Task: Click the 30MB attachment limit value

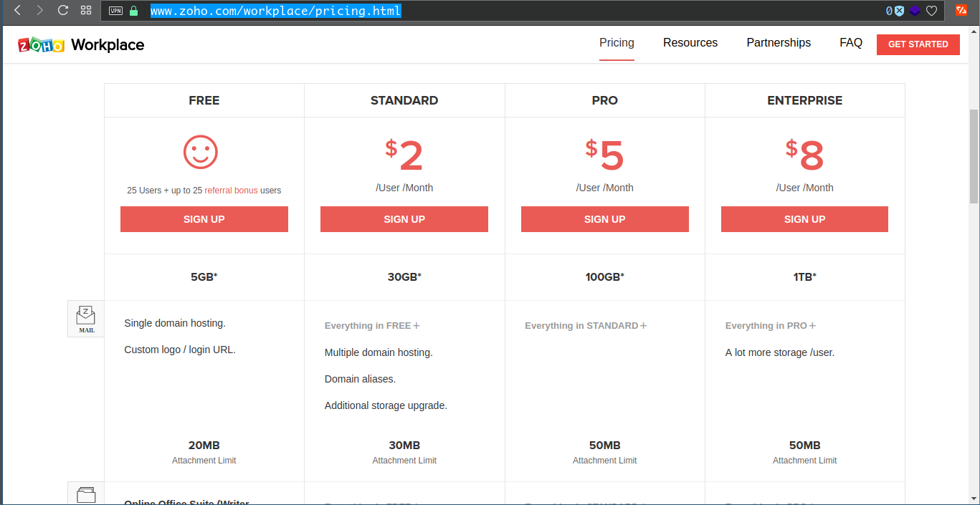Action: coord(404,445)
